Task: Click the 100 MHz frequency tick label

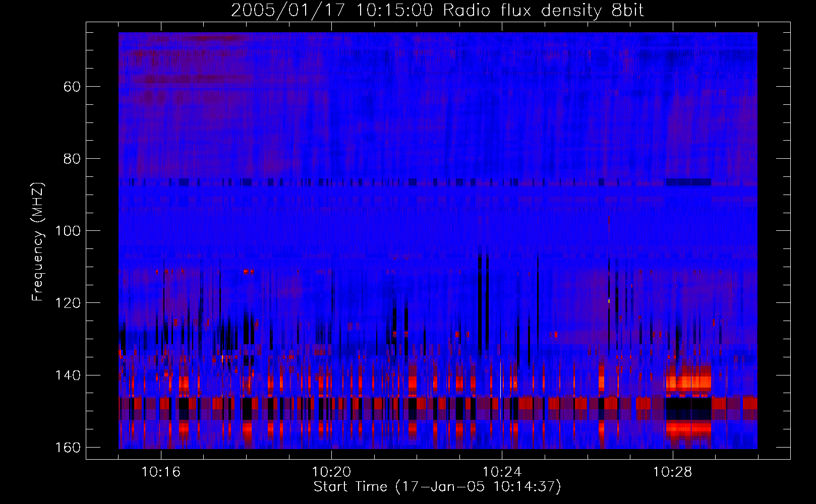Action: pyautogui.click(x=68, y=231)
